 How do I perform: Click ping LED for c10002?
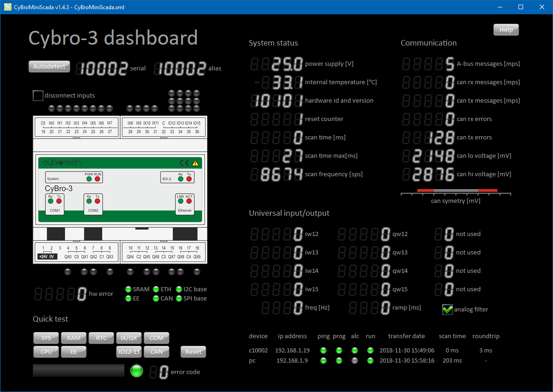click(323, 351)
